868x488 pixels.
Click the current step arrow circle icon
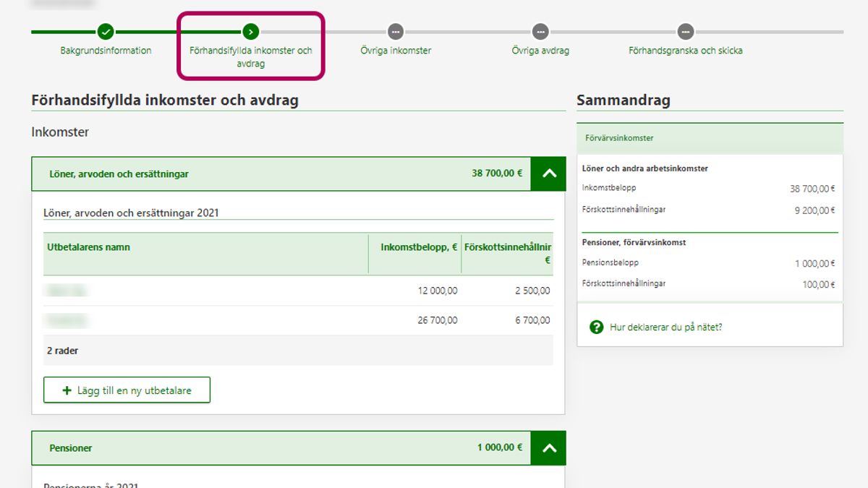coord(250,32)
